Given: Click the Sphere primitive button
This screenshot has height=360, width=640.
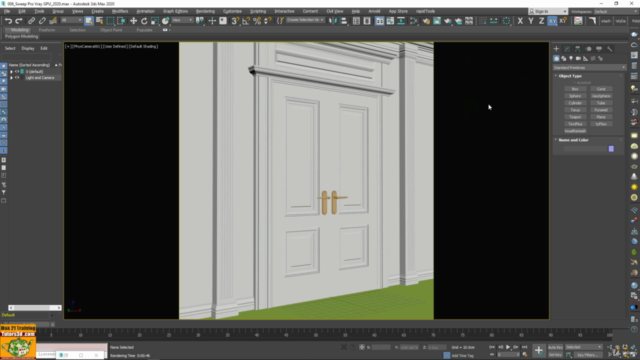Looking at the screenshot, I should coord(575,96).
